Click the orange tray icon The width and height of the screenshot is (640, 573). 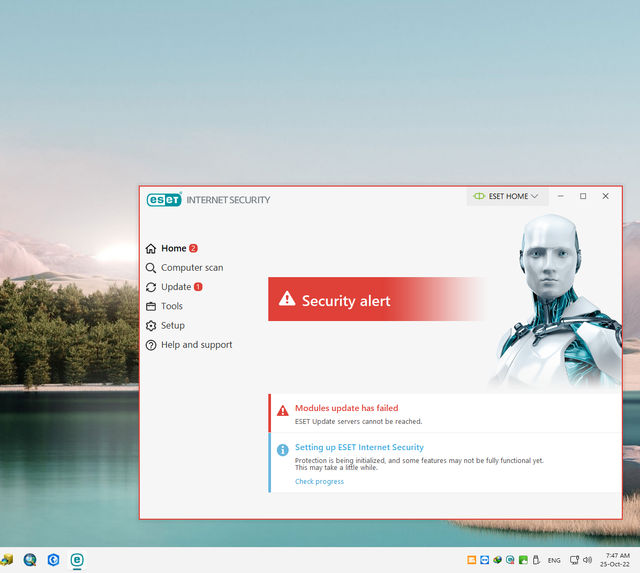tap(471, 560)
